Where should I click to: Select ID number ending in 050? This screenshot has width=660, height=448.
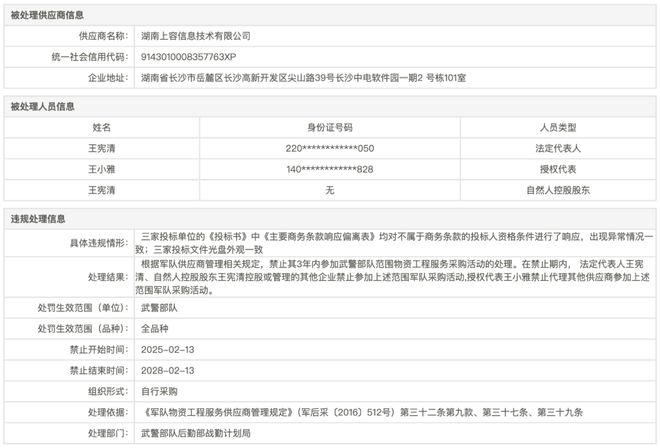(330, 148)
